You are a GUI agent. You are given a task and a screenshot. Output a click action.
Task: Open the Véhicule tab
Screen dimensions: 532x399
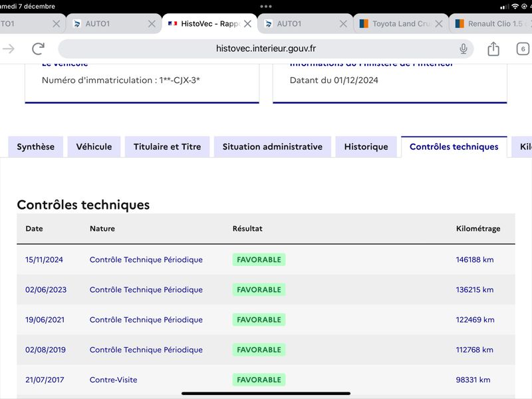point(94,146)
